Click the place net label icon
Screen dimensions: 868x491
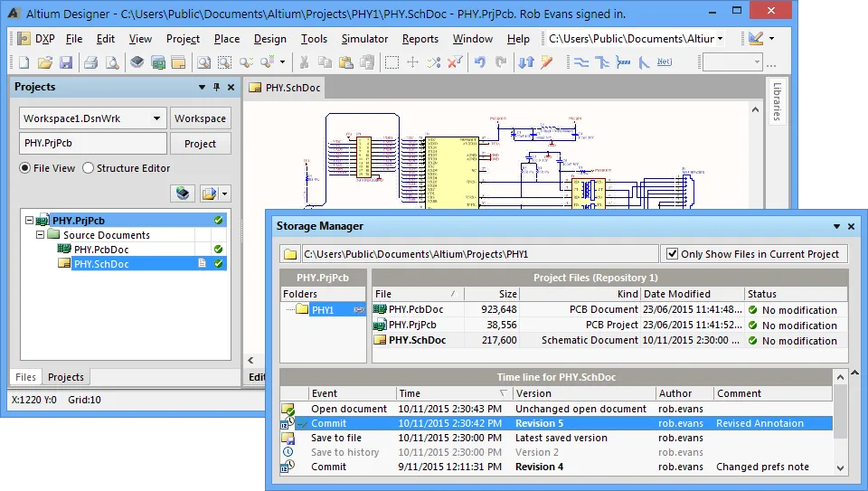pyautogui.click(x=665, y=62)
